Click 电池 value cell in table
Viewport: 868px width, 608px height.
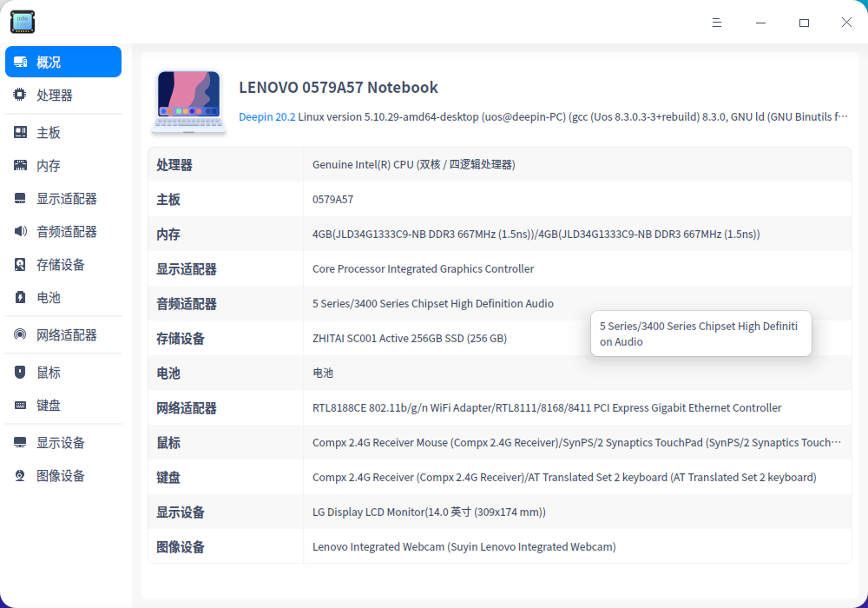pyautogui.click(x=323, y=373)
